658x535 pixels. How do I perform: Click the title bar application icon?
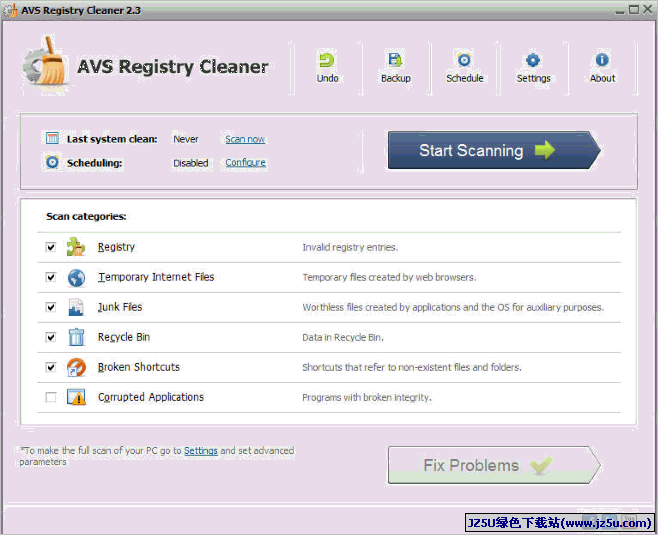11,10
